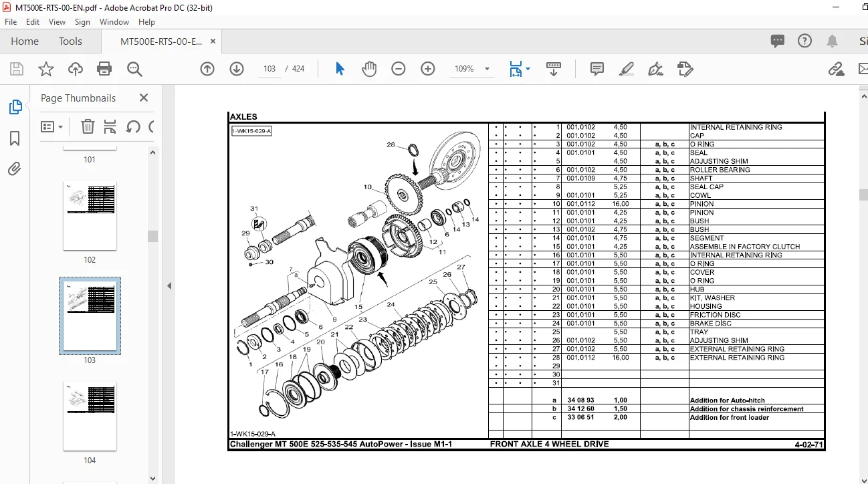Show the Page Thumbnails sidebar panel icon
The height and width of the screenshot is (484, 868).
click(x=15, y=107)
